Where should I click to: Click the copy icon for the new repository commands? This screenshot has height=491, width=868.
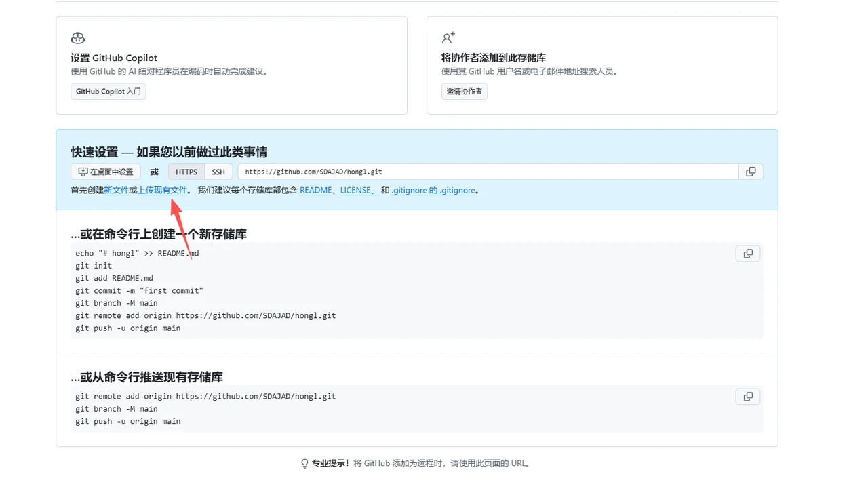[x=747, y=253]
